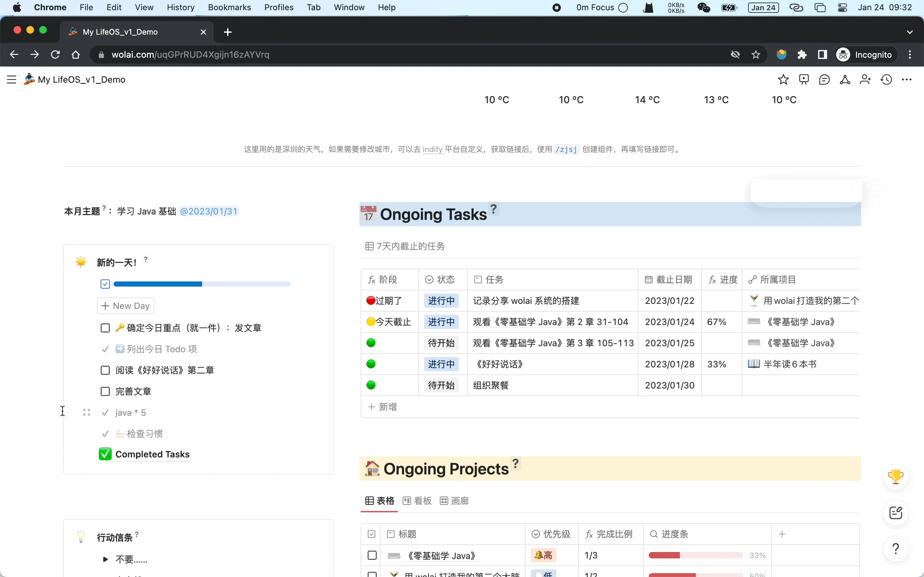Open the comments bubble icon
Screen dimensions: 924x577
pos(824,79)
